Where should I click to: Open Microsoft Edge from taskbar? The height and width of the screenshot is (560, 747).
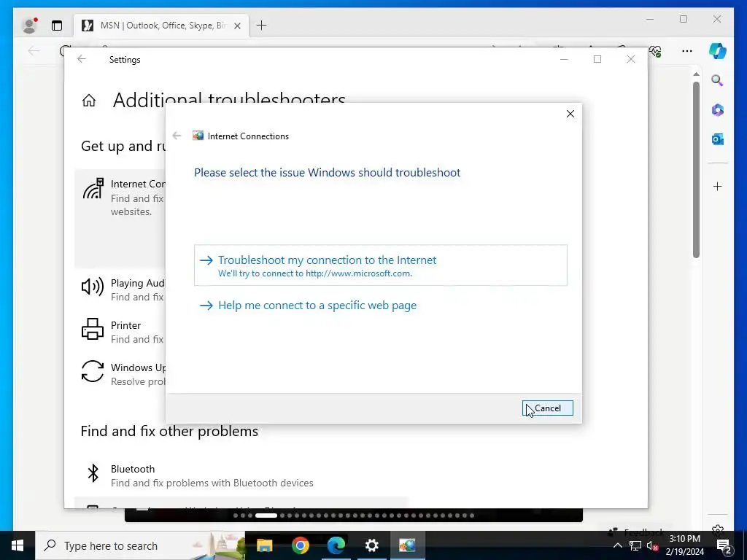click(x=336, y=545)
